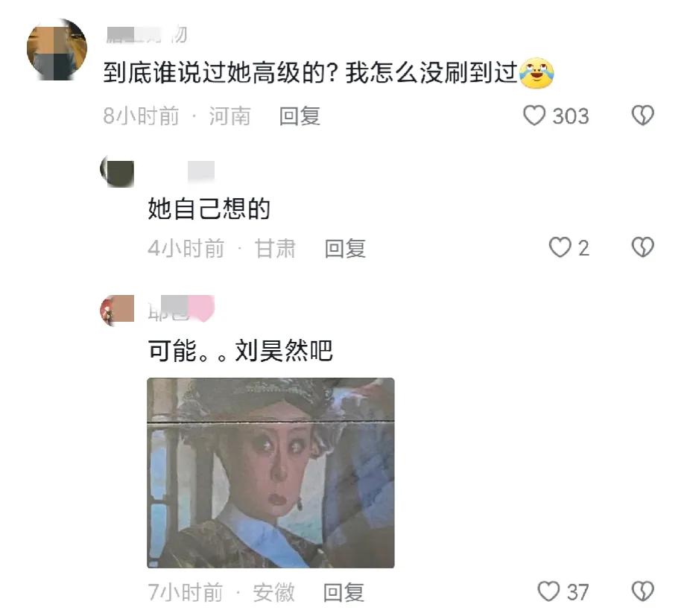Dislike the top comment from 河南
The height and width of the screenshot is (616, 687).
tap(643, 115)
